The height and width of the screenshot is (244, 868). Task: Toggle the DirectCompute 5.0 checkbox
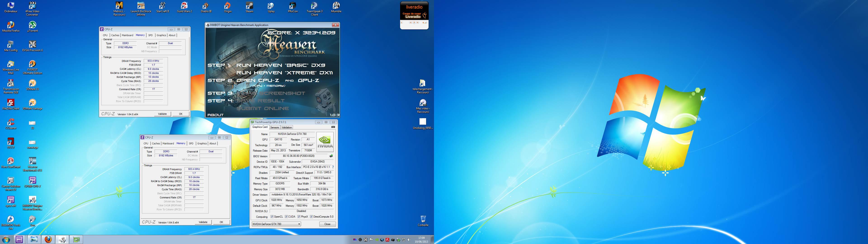(311, 217)
